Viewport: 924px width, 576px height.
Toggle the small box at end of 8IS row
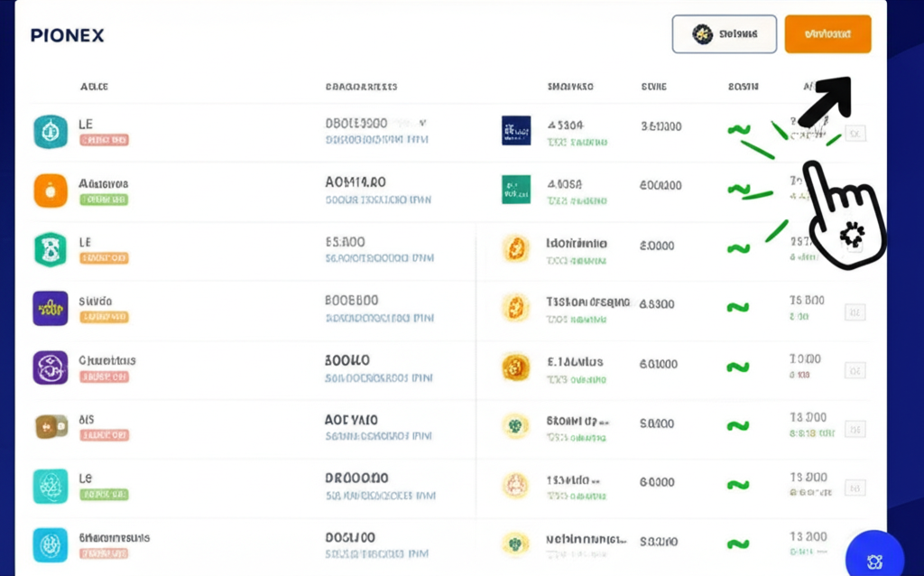(x=855, y=429)
